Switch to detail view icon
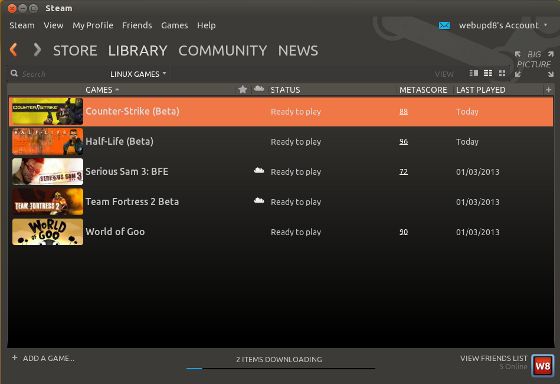Screen dimensions: 560x384 click(474, 73)
